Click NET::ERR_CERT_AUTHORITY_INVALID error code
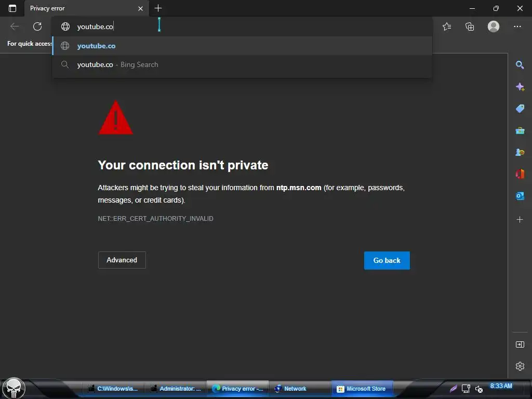The height and width of the screenshot is (399, 532). point(155,219)
